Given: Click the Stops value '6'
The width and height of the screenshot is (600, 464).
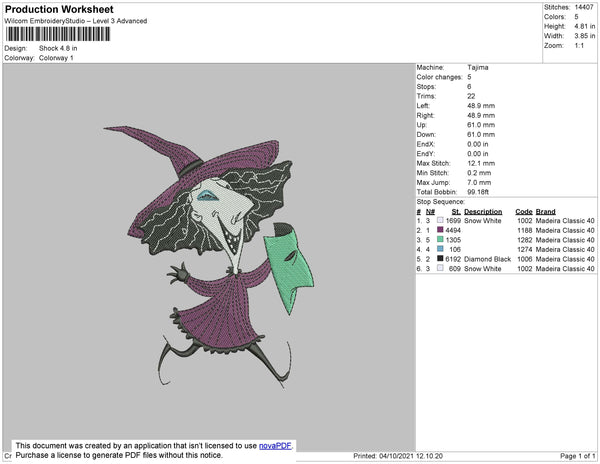Looking at the screenshot, I should (x=469, y=86).
